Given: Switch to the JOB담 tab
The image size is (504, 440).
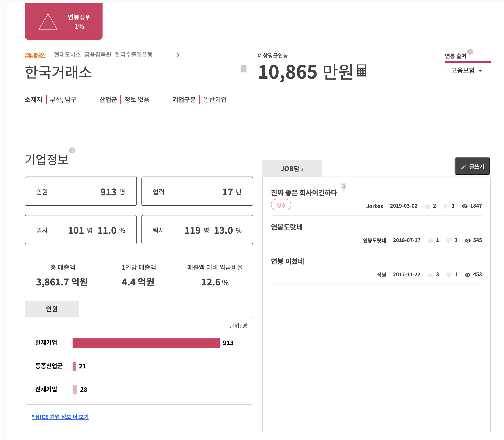Looking at the screenshot, I should pyautogui.click(x=292, y=169).
